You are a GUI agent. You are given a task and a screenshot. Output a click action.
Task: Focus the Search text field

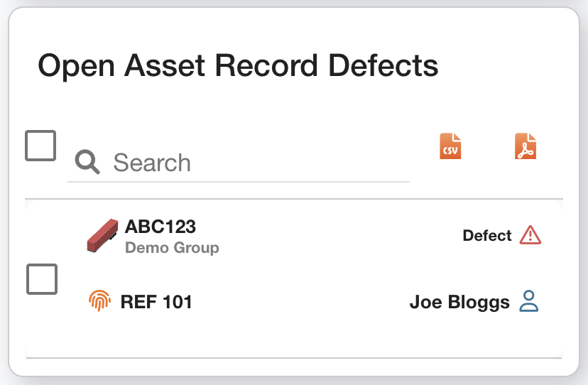coord(256,163)
